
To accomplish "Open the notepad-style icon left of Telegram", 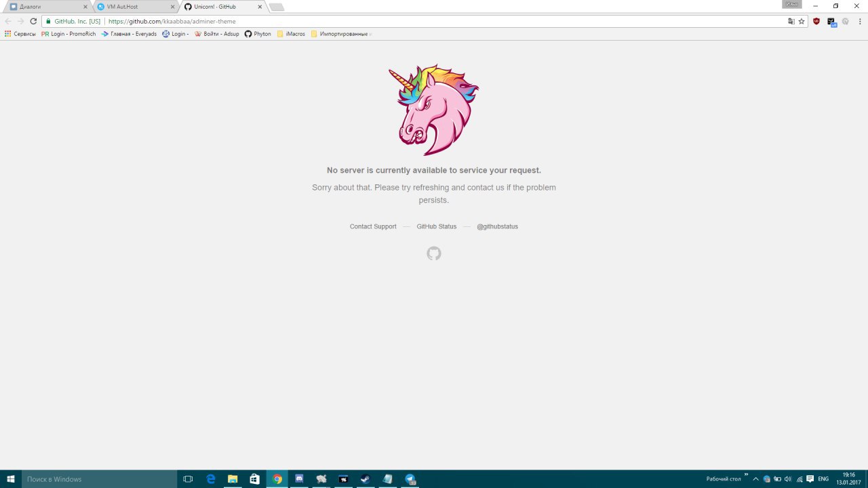I will pyautogui.click(x=388, y=479).
